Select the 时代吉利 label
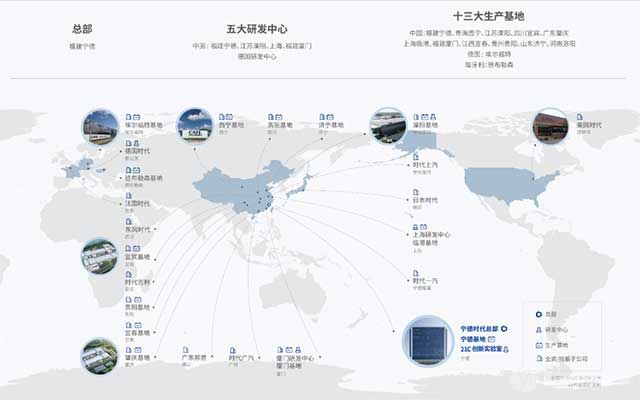The height and width of the screenshot is (400, 640). pyautogui.click(x=138, y=282)
